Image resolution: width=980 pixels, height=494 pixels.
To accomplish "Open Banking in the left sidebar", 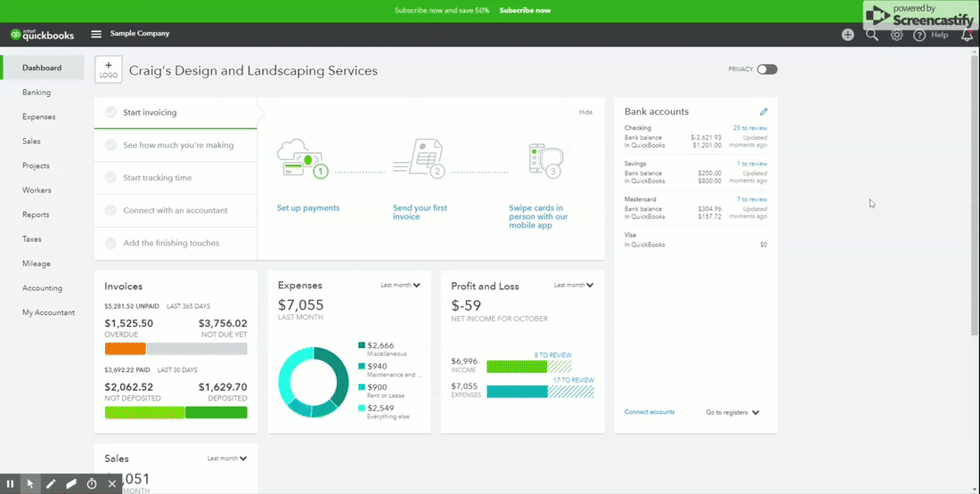I will click(x=37, y=93).
